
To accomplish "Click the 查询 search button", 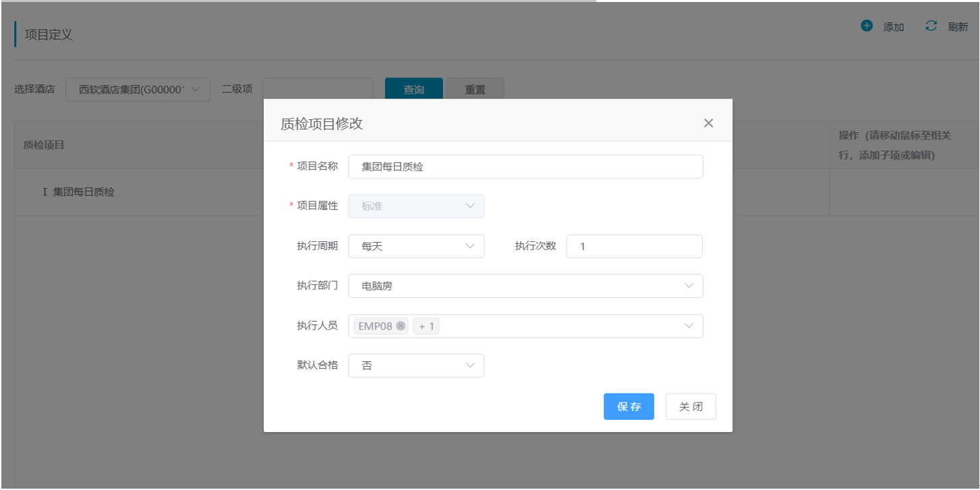I will tap(413, 90).
